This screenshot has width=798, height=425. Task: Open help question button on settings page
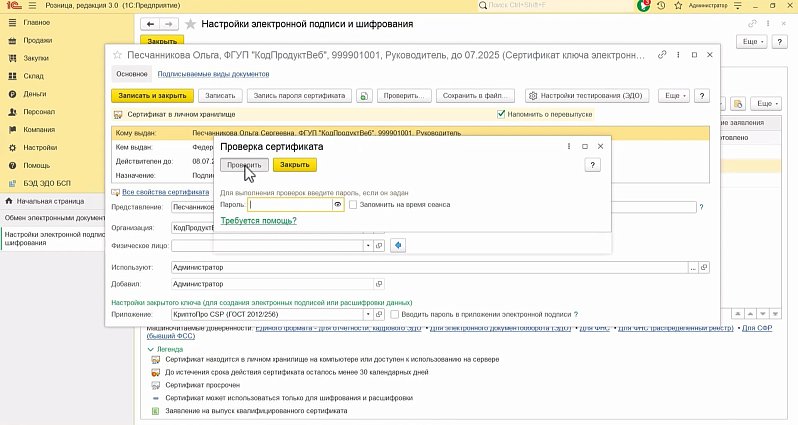click(779, 42)
